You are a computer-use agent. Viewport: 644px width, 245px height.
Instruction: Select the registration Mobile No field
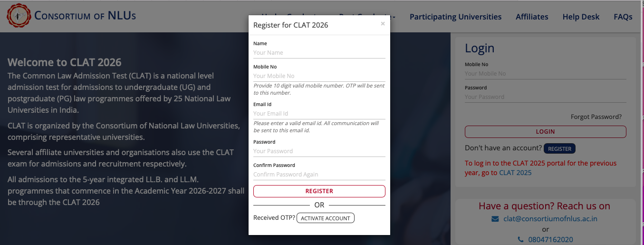(319, 76)
